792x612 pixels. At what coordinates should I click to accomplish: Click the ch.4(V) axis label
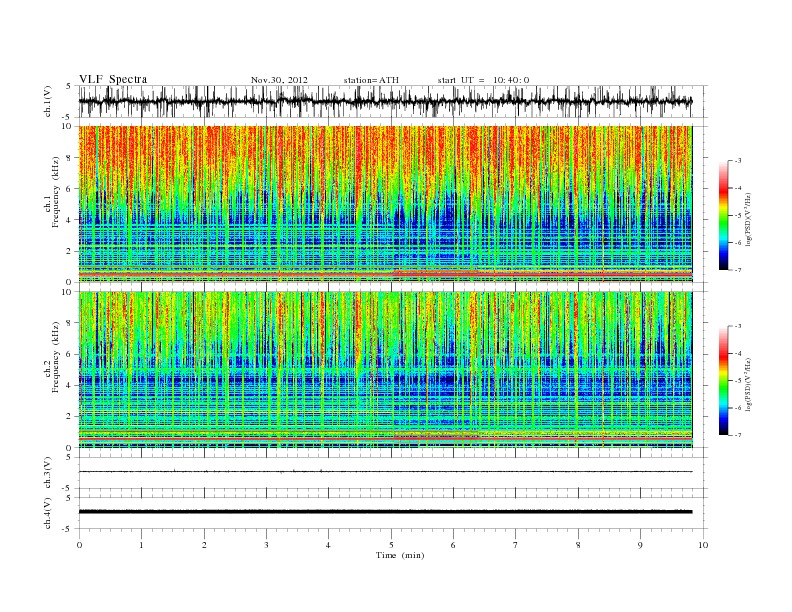(x=47, y=513)
